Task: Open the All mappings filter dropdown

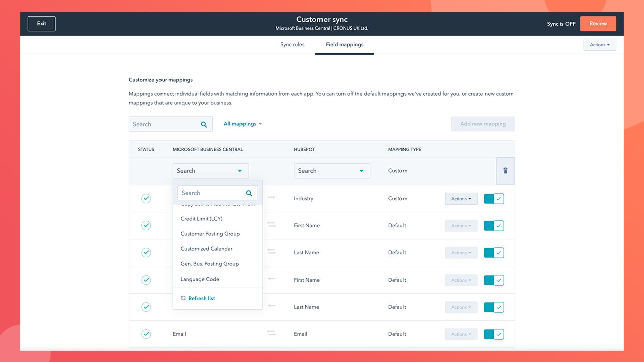Action: pyautogui.click(x=243, y=124)
